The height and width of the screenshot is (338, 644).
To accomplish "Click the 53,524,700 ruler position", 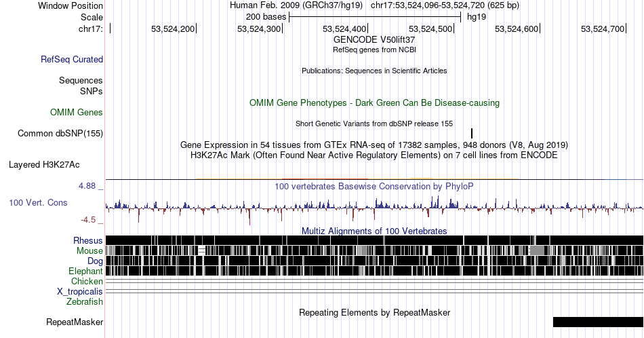I will [603, 29].
